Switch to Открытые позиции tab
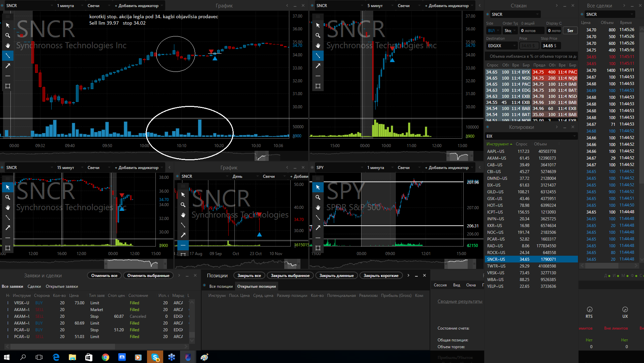The height and width of the screenshot is (363, 644). tap(256, 286)
